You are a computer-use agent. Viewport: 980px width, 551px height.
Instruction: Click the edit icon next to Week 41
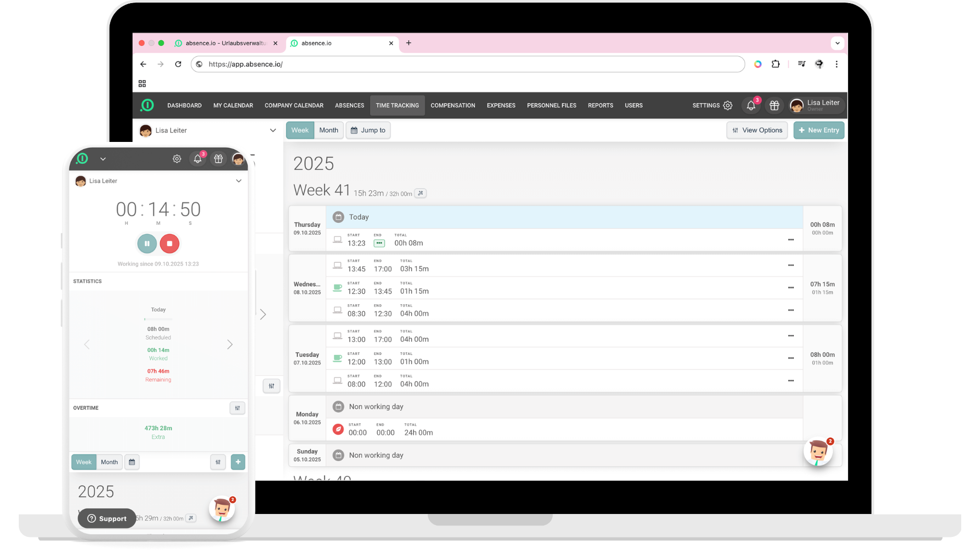421,194
